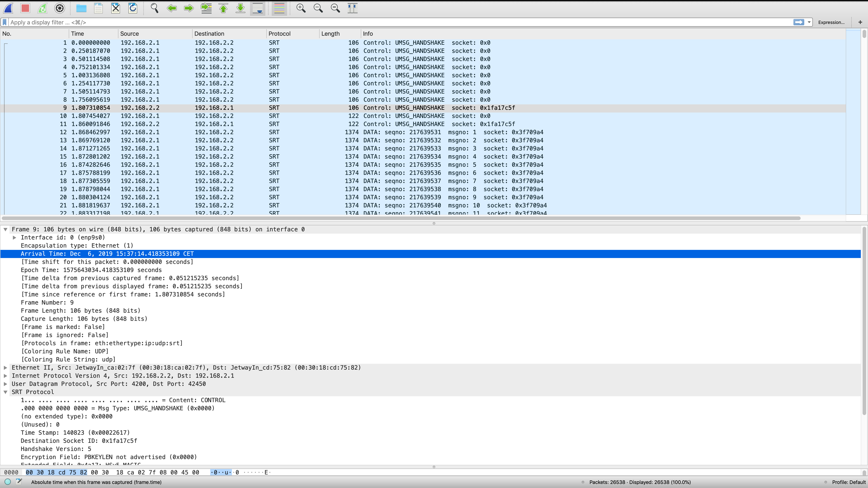Open recent filter history dropdown

click(x=809, y=22)
